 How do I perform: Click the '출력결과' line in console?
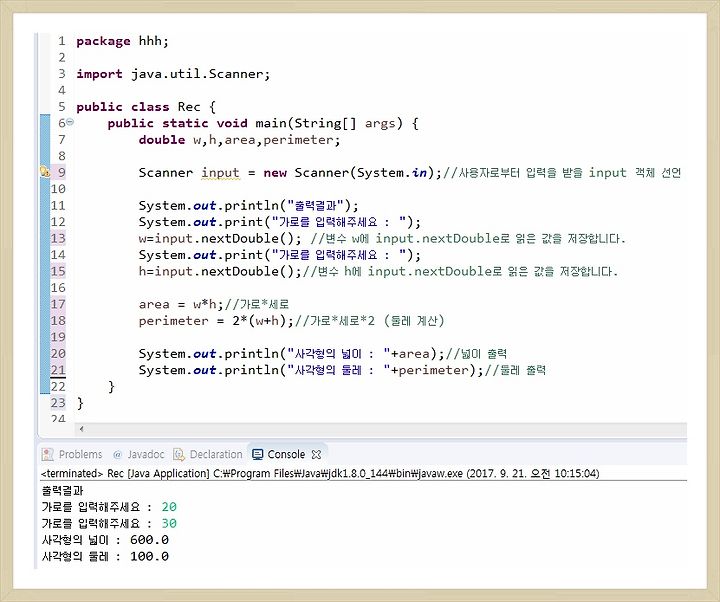(62, 490)
